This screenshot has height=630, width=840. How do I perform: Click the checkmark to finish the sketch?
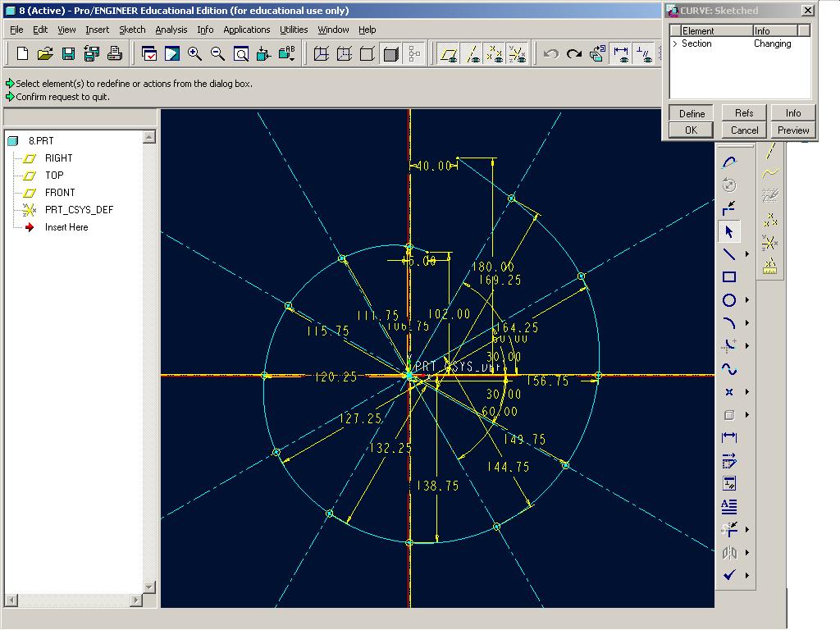coord(729,575)
